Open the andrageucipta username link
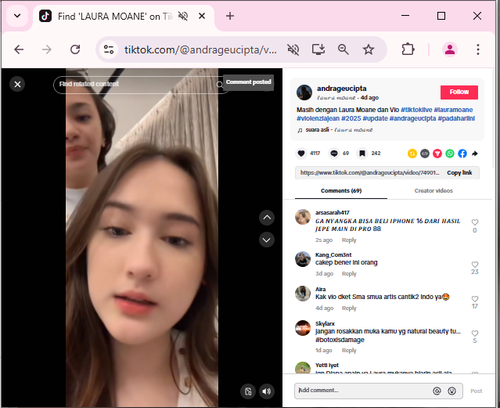 pyautogui.click(x=342, y=88)
